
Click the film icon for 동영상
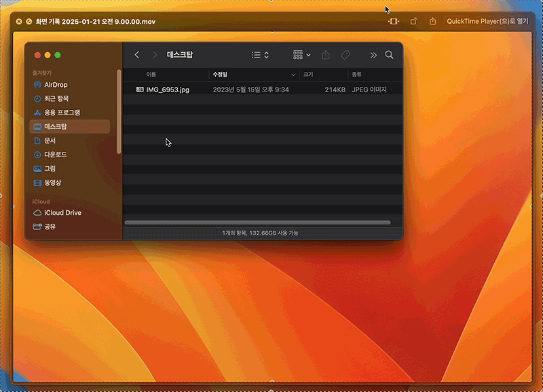[x=37, y=182]
